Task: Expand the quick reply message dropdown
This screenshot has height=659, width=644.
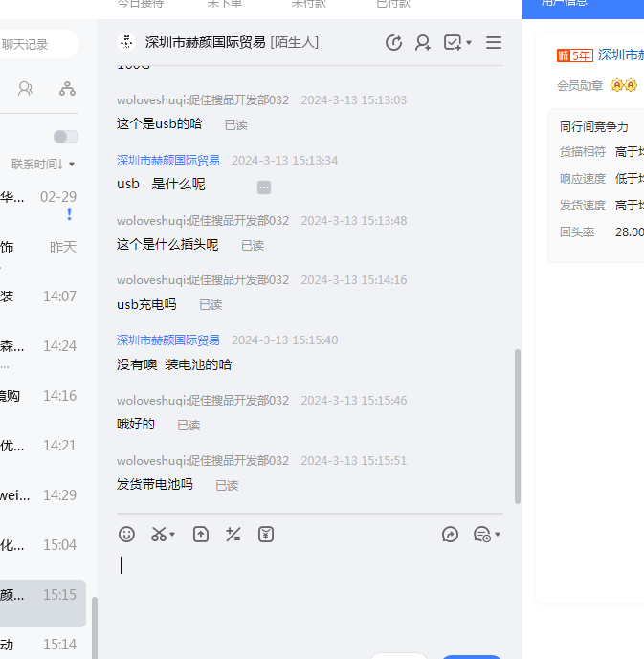Action: click(x=487, y=535)
